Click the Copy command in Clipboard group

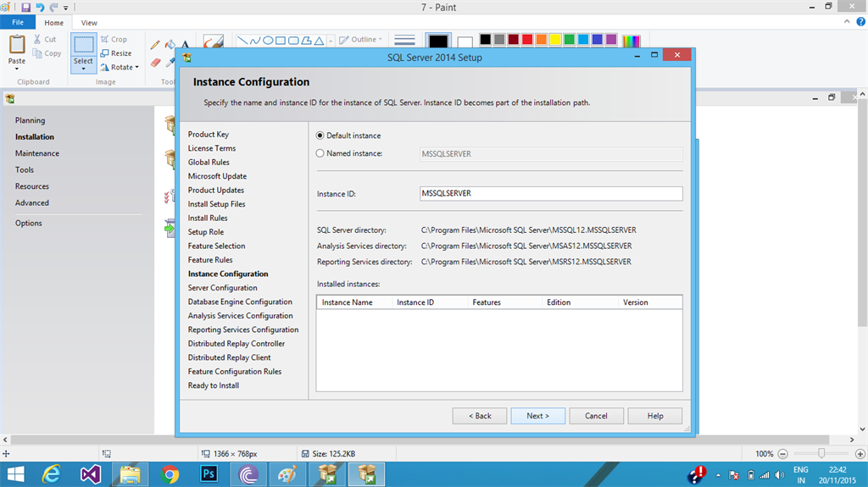coord(47,53)
